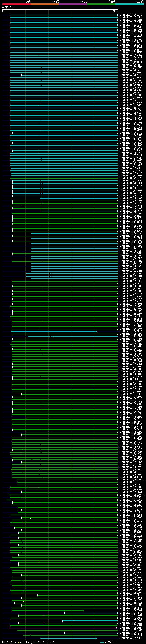Select hit label UniRef100_P21653
Viewport: 146px width, 644px height.
pyautogui.click(x=131, y=32)
